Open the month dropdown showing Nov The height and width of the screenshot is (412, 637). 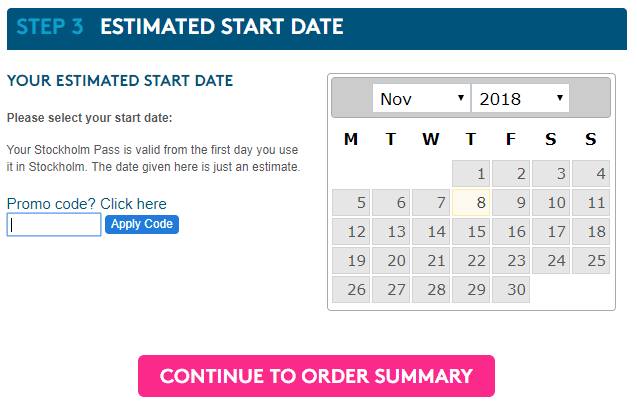(x=420, y=99)
